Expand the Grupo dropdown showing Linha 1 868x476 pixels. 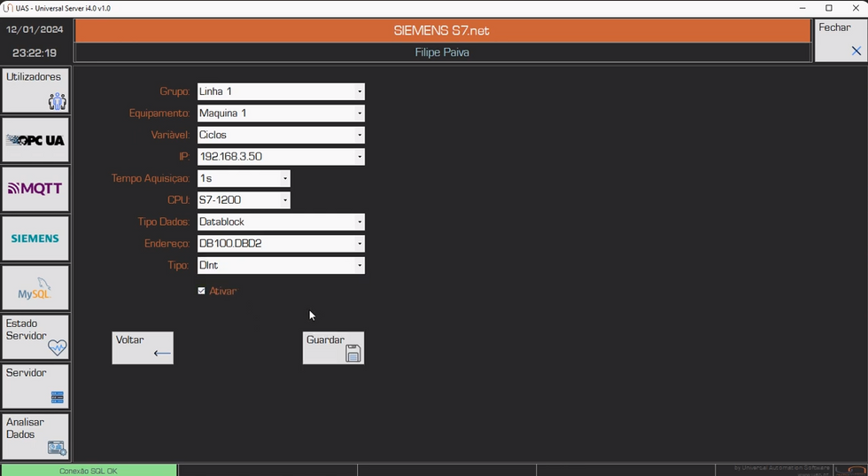pyautogui.click(x=360, y=91)
